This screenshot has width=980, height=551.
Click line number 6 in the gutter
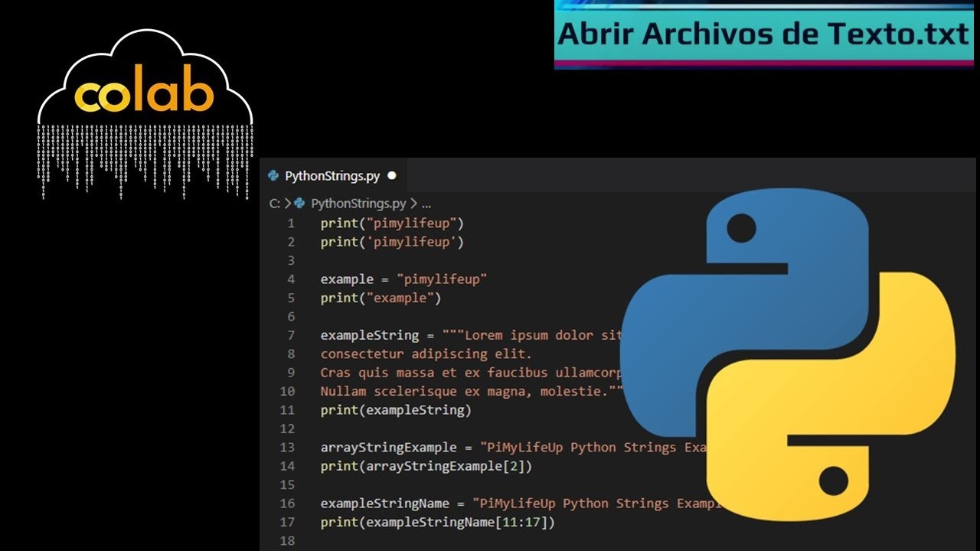(291, 317)
